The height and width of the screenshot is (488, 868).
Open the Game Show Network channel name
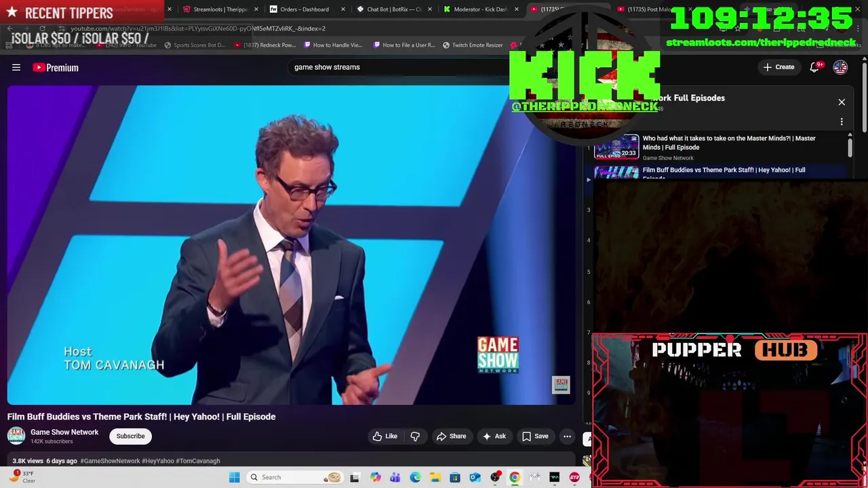[x=64, y=432]
